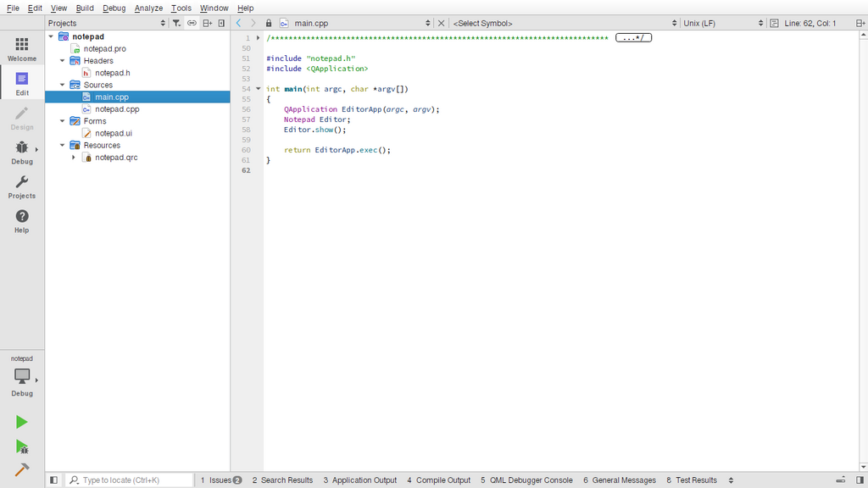Open notepad.cpp in the project tree
868x488 pixels.
pyautogui.click(x=117, y=109)
